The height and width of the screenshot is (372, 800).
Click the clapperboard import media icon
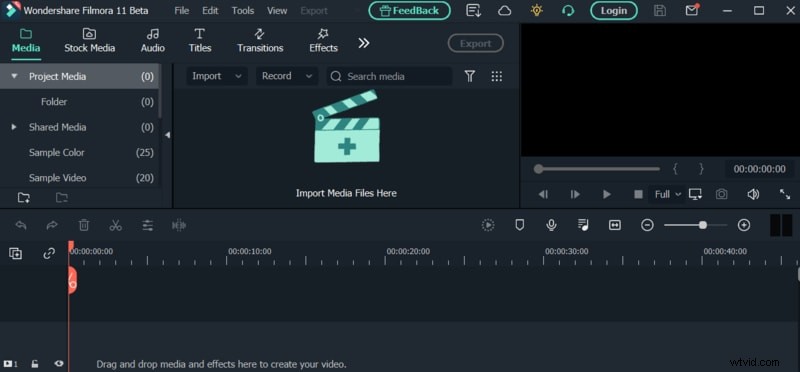tap(346, 127)
